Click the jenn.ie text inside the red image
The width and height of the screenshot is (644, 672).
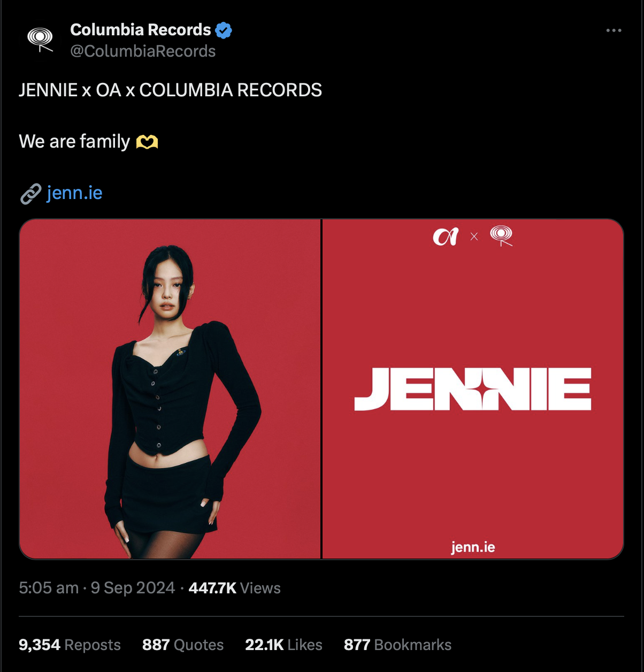(473, 547)
